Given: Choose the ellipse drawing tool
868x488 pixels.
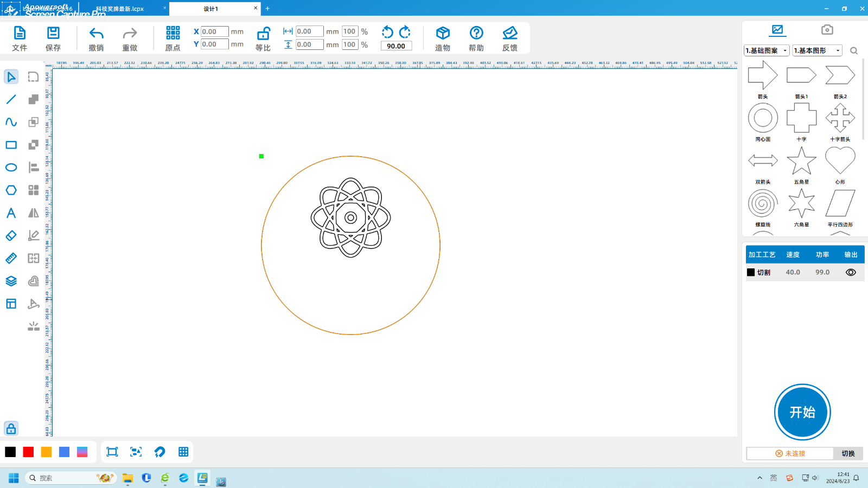Looking at the screenshot, I should pos(11,168).
